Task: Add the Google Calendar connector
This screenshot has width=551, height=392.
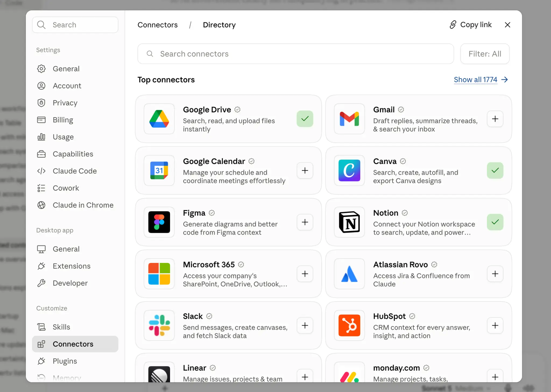Action: [305, 170]
